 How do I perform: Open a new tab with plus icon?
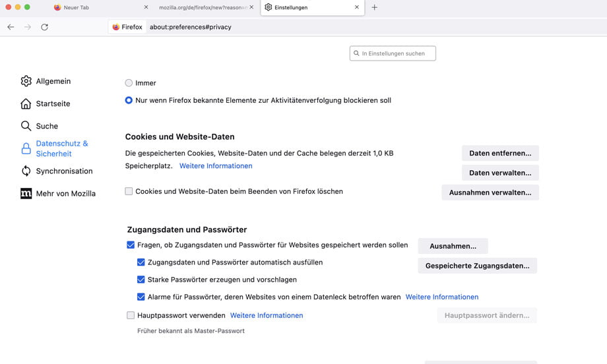[x=375, y=7]
